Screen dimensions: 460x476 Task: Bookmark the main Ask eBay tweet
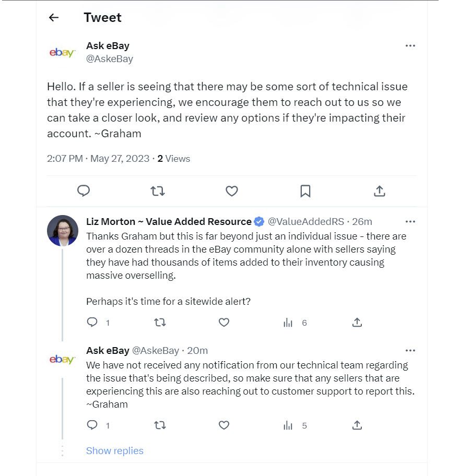pyautogui.click(x=305, y=191)
